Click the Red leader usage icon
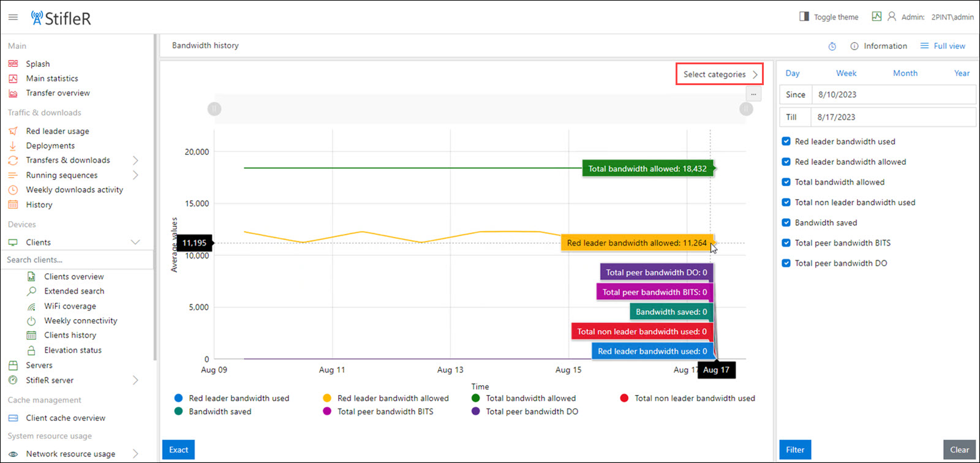 click(x=13, y=131)
